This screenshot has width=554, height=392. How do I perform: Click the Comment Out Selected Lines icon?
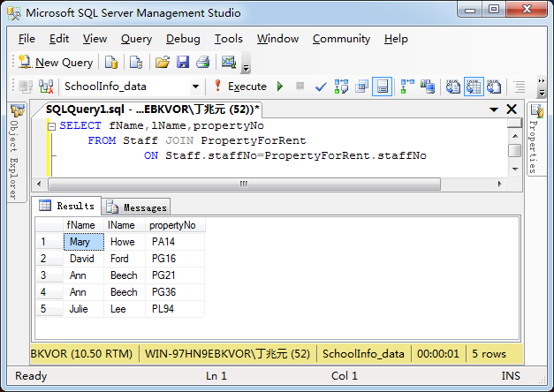click(x=520, y=87)
